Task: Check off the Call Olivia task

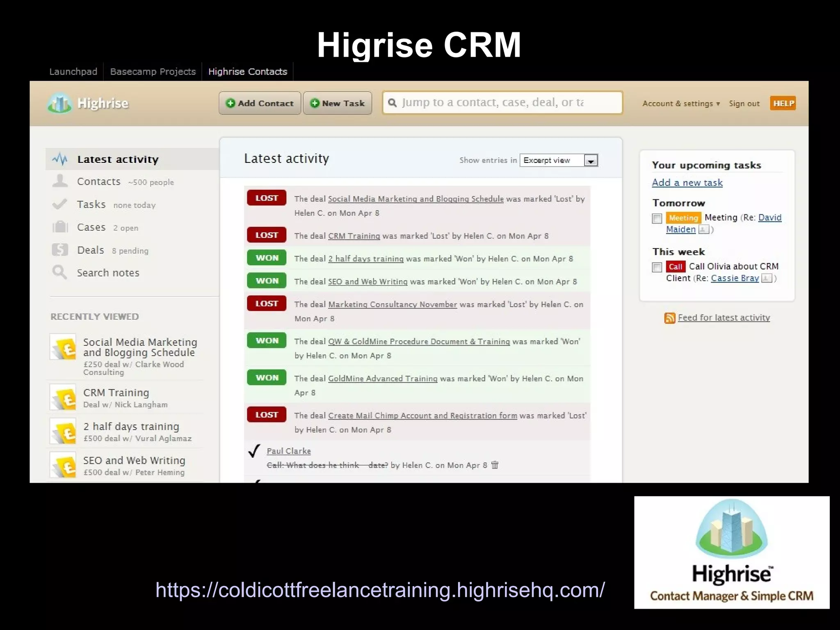Action: [657, 267]
